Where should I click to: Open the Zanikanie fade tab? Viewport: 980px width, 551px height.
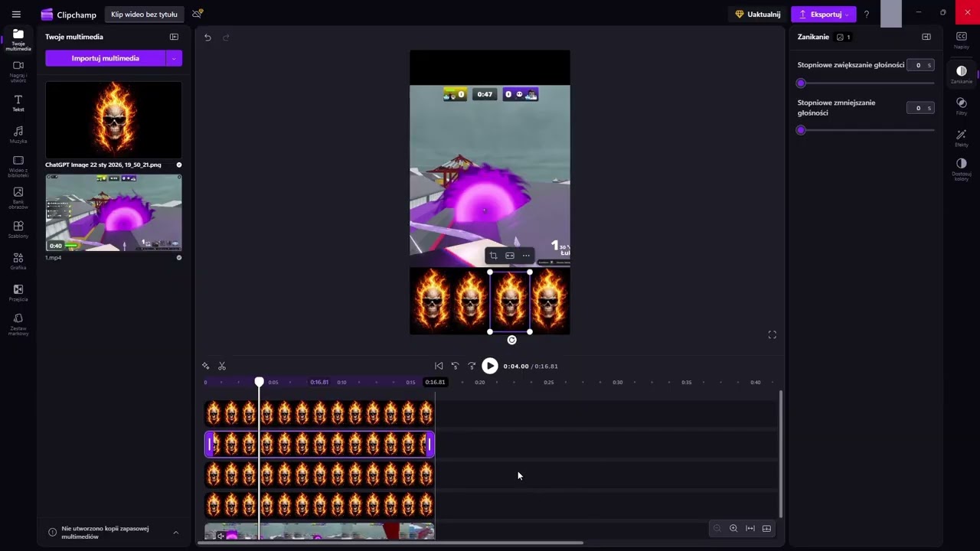(962, 74)
